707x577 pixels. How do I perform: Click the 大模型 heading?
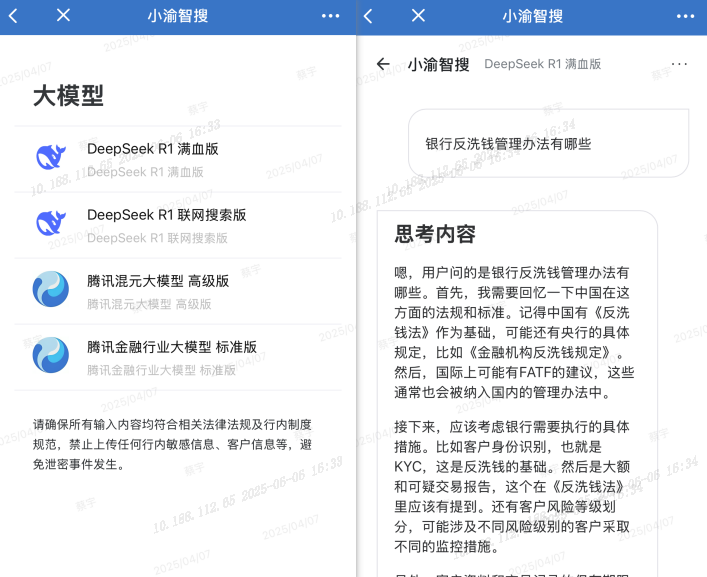point(69,96)
